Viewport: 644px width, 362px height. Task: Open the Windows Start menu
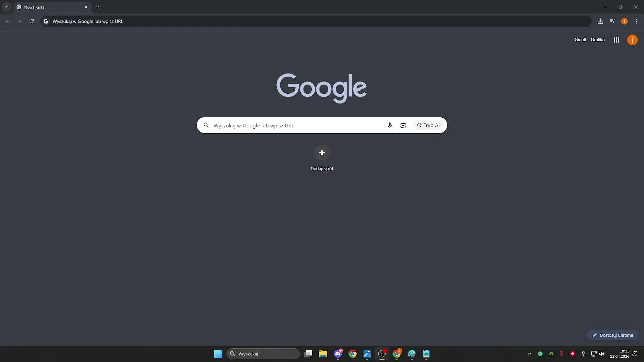218,354
